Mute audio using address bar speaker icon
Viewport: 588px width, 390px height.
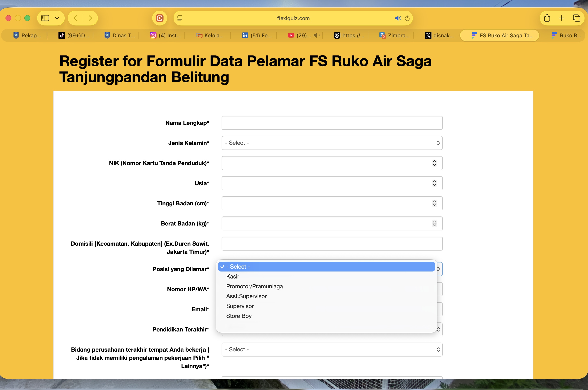(x=398, y=18)
